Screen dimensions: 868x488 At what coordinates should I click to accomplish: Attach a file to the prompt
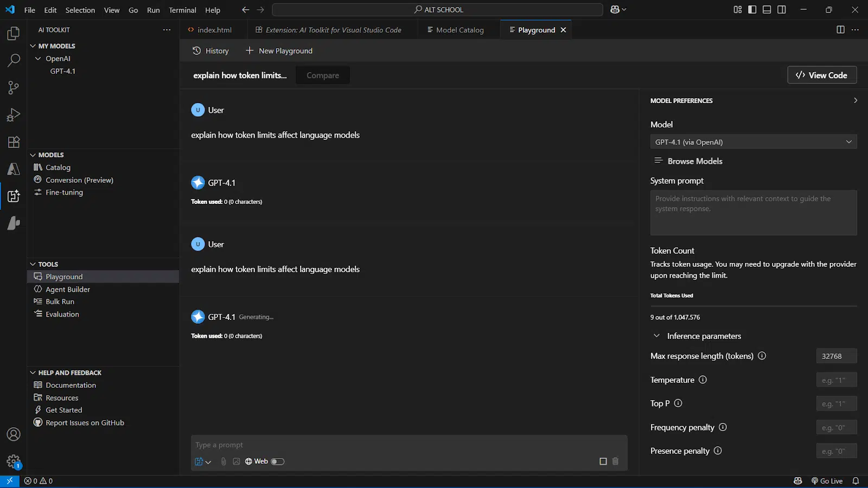pyautogui.click(x=224, y=461)
